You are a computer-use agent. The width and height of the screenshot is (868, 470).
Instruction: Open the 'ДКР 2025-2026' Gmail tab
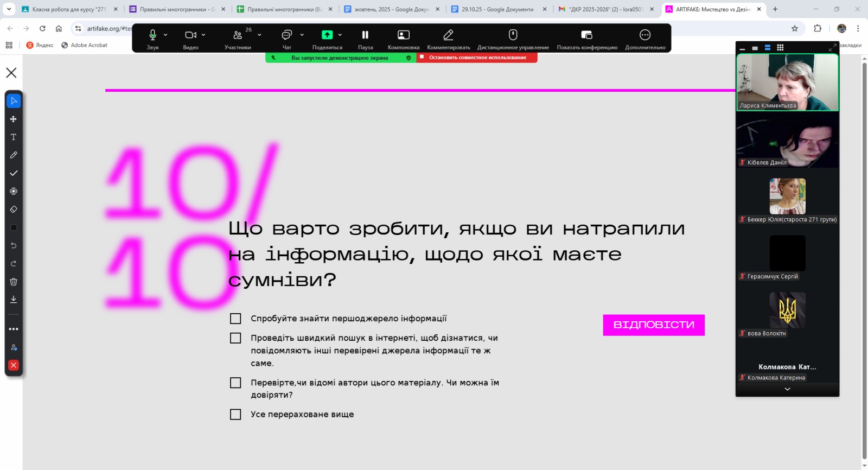605,9
